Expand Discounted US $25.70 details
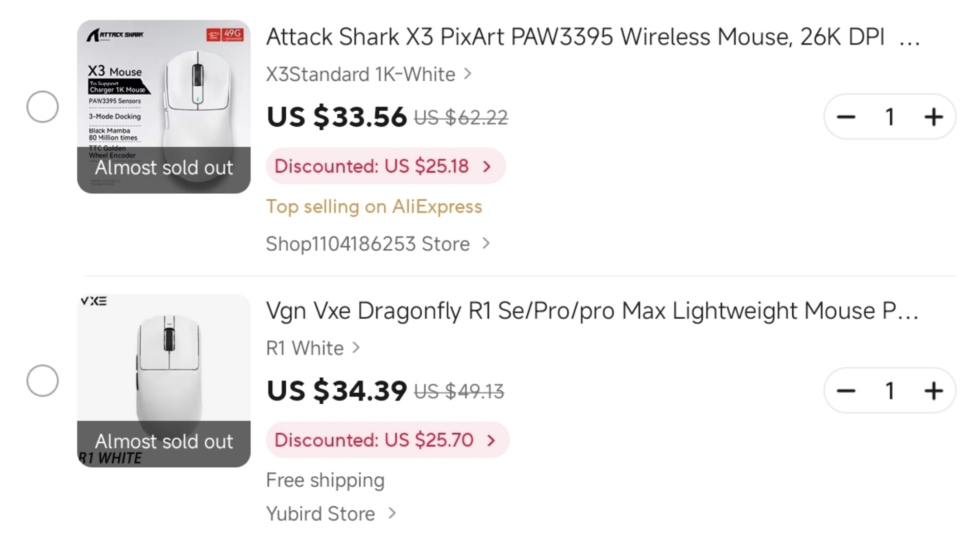Viewport: 980px width, 543px height. coord(387,440)
